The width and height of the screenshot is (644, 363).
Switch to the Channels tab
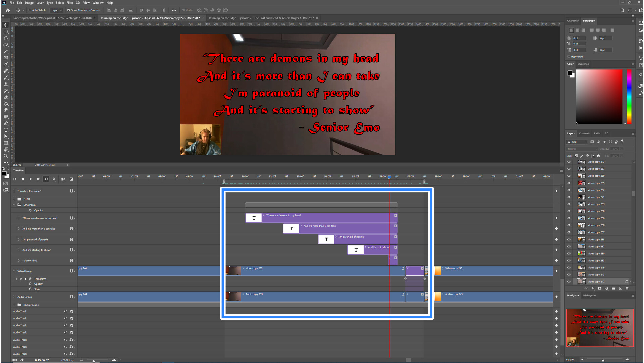(584, 133)
